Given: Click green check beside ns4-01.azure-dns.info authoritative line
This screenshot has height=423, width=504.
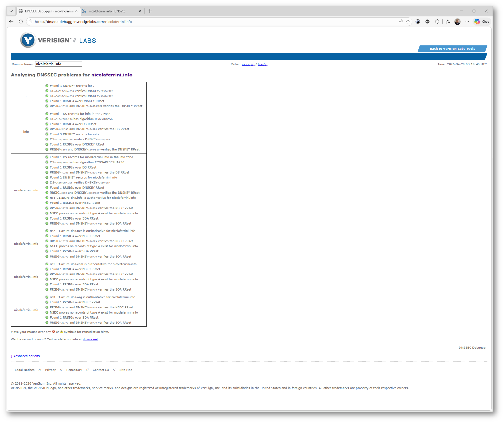Looking at the screenshot, I should 47,198.
